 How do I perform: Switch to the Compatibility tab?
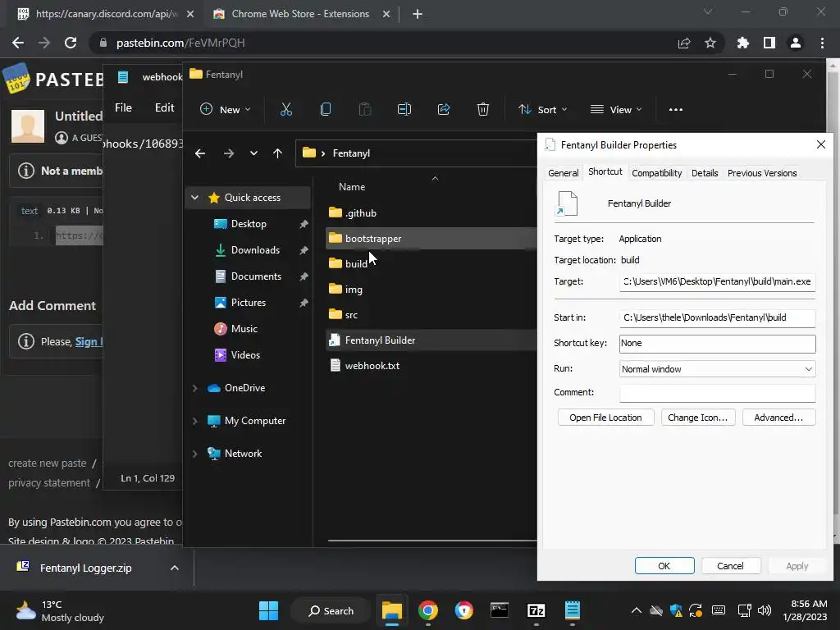pos(657,173)
